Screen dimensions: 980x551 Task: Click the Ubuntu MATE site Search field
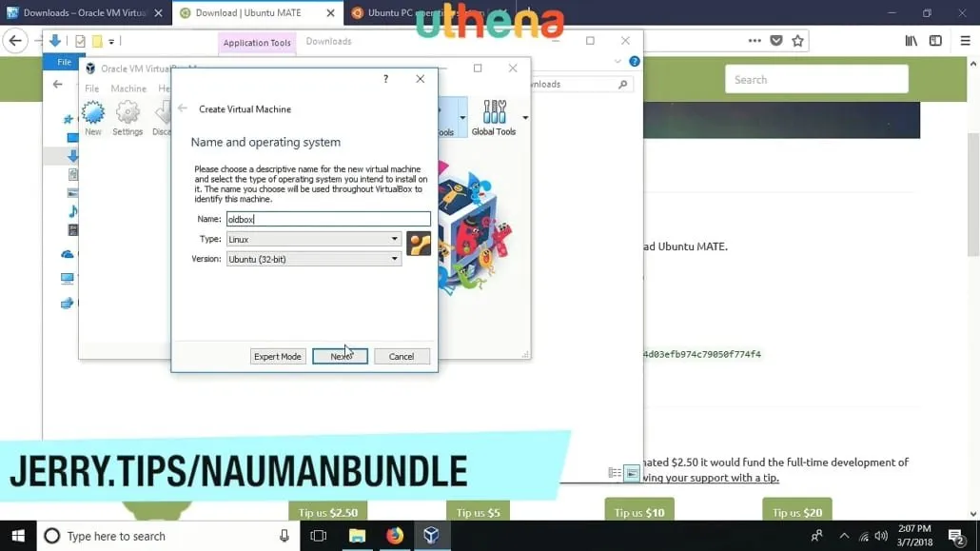[816, 79]
